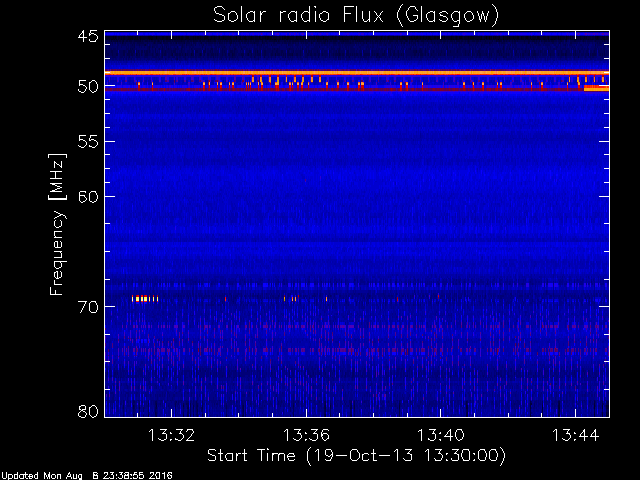The image size is (640, 480).
Task: Click the 13:40 time tick label
Action: pyautogui.click(x=440, y=435)
